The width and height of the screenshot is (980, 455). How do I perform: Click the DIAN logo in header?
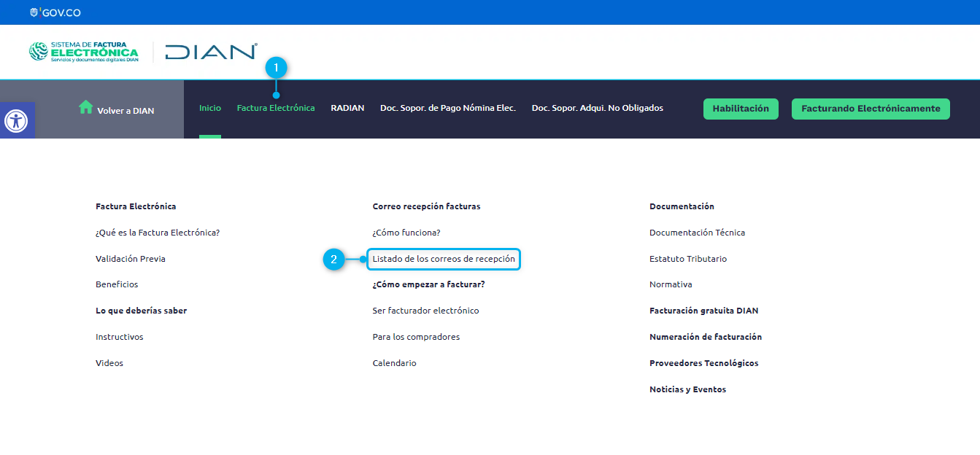tap(211, 52)
